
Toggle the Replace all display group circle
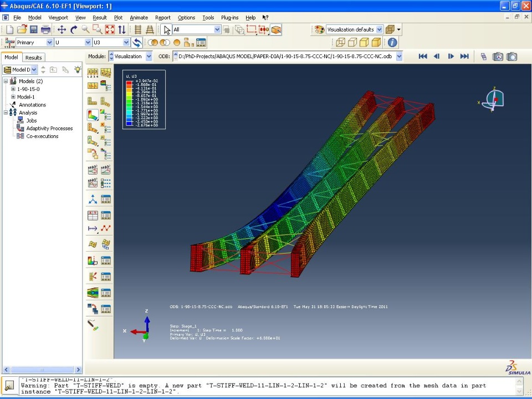point(177,43)
